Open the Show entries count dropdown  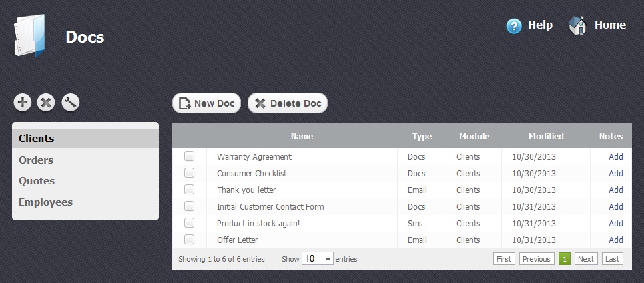(x=317, y=259)
